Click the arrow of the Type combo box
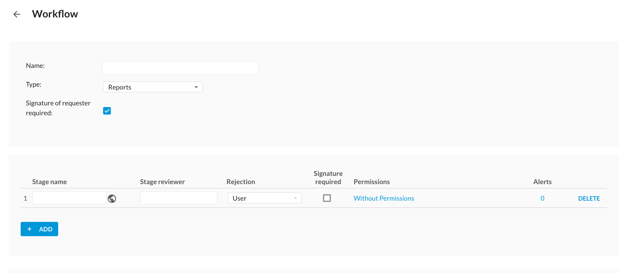The height and width of the screenshot is (273, 644). point(196,87)
